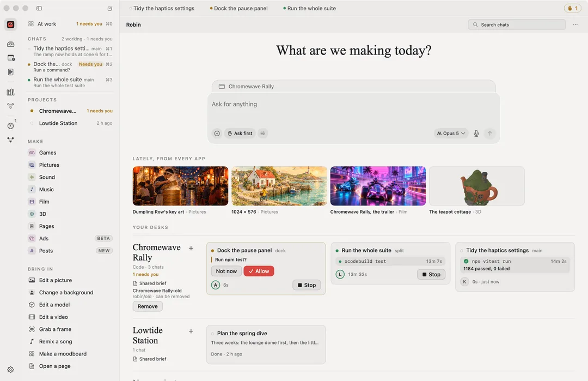
Task: Open the scheduled calendar icon in the rail
Action: (x=11, y=58)
